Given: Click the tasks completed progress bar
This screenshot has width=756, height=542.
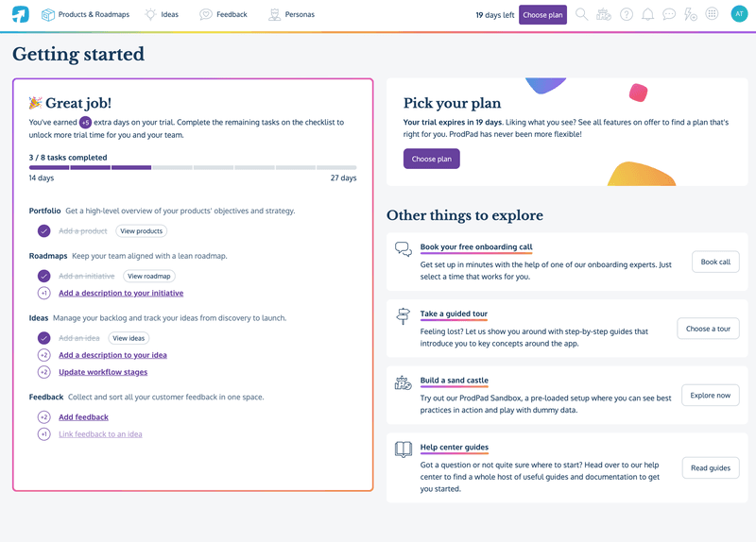Looking at the screenshot, I should [193, 167].
